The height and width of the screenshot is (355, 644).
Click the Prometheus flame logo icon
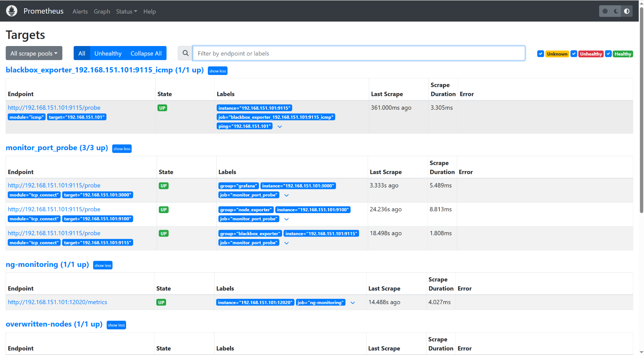[12, 11]
